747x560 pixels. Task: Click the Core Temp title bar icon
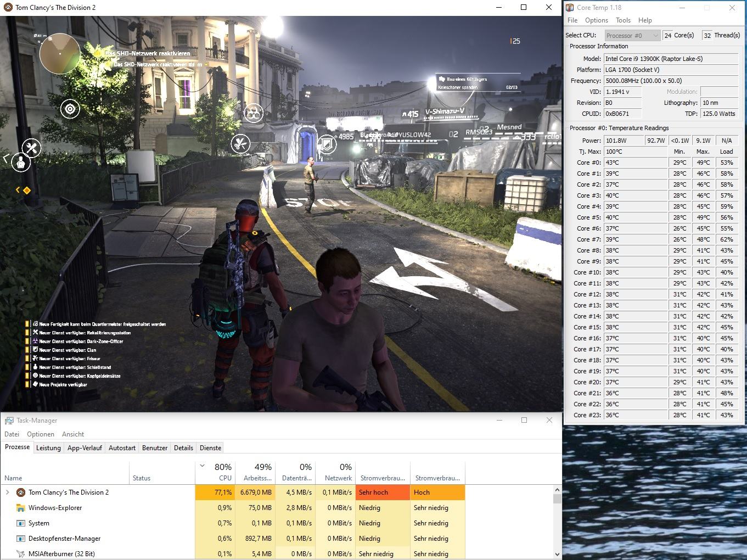tap(570, 8)
